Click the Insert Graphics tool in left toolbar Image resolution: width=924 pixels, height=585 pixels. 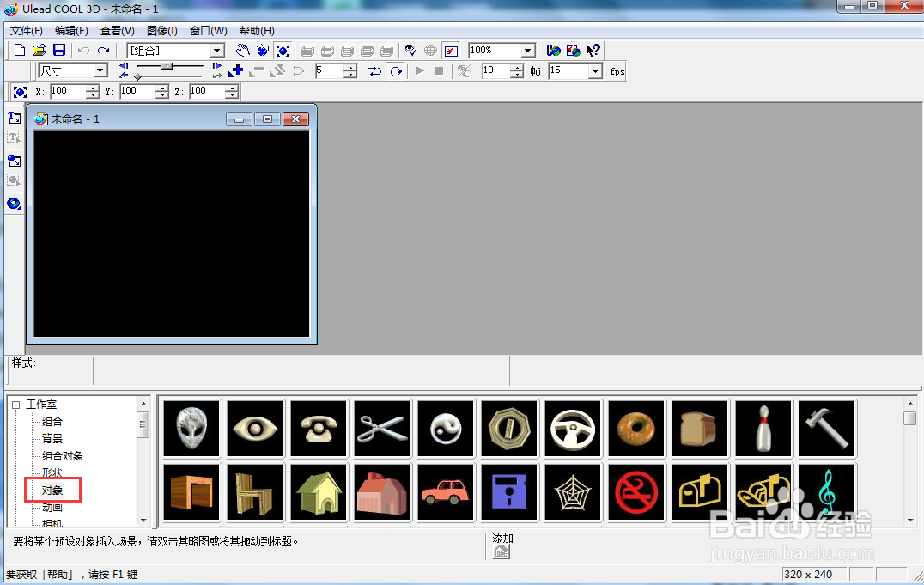14,161
